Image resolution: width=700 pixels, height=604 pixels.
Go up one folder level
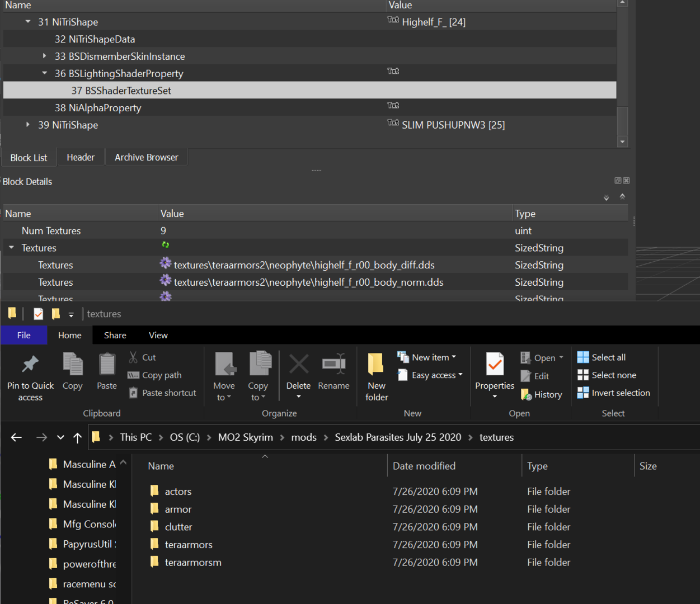(x=77, y=437)
